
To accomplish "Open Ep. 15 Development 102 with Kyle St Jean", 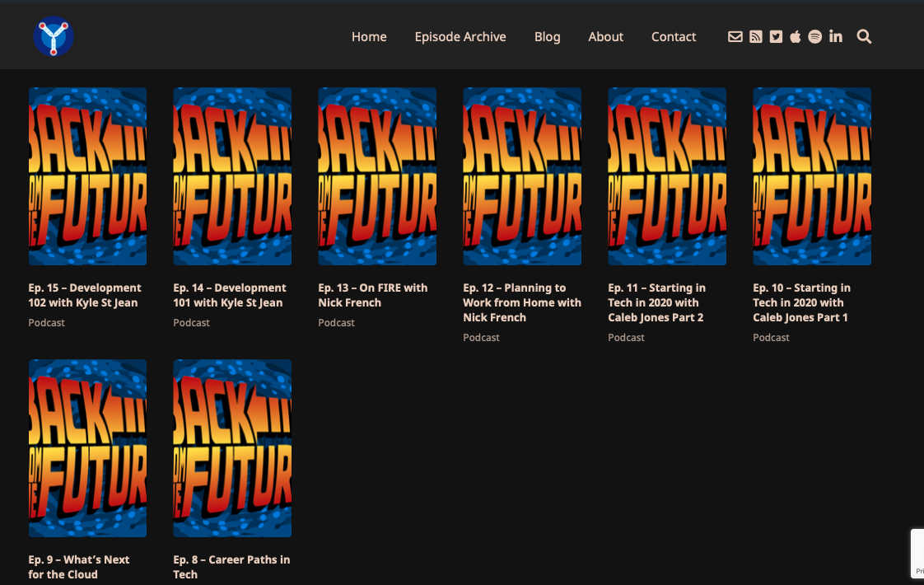I will click(85, 295).
